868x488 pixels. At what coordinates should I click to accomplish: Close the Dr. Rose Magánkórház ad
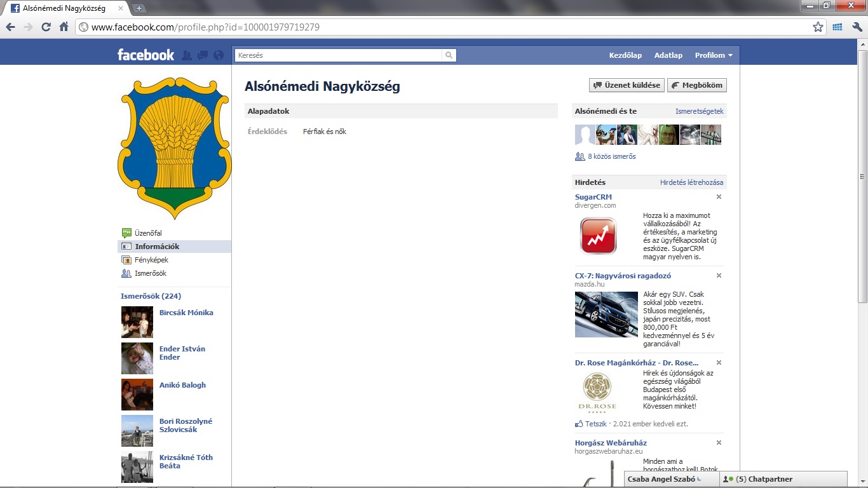(719, 363)
